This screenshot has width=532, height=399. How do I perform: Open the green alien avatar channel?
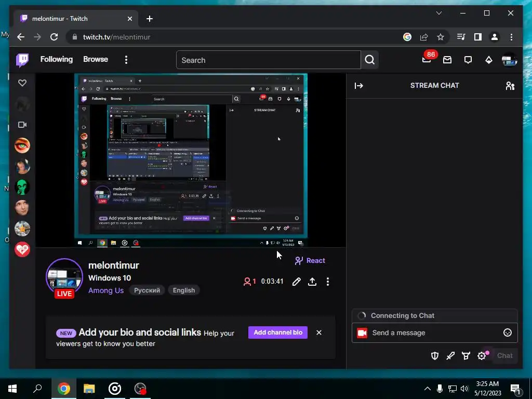tap(22, 187)
